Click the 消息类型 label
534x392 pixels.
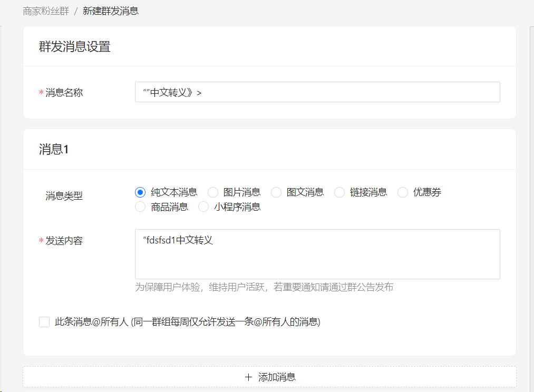64,197
